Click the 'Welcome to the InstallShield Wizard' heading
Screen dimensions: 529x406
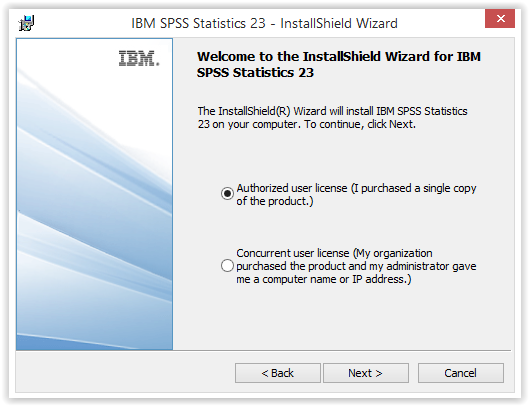pyautogui.click(x=339, y=64)
